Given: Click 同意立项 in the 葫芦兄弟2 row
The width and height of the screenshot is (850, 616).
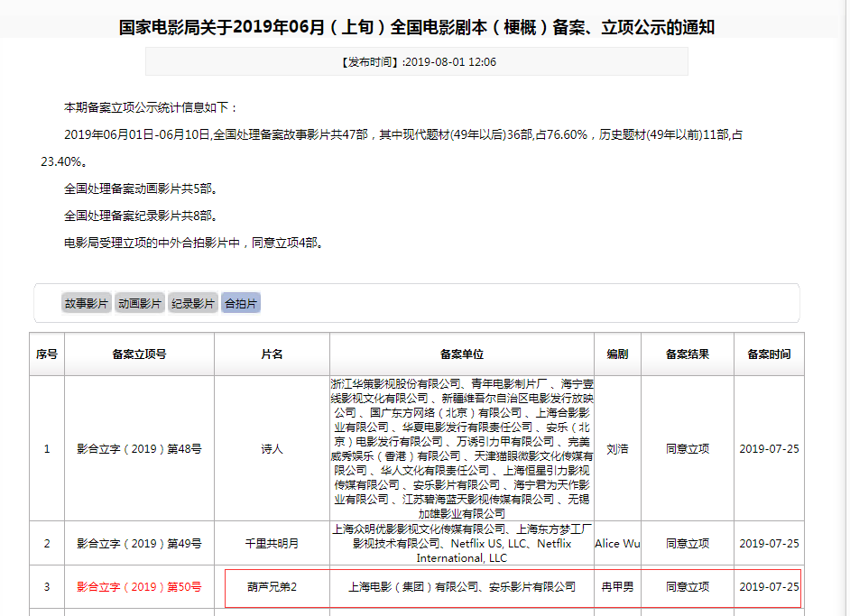Looking at the screenshot, I should [688, 587].
